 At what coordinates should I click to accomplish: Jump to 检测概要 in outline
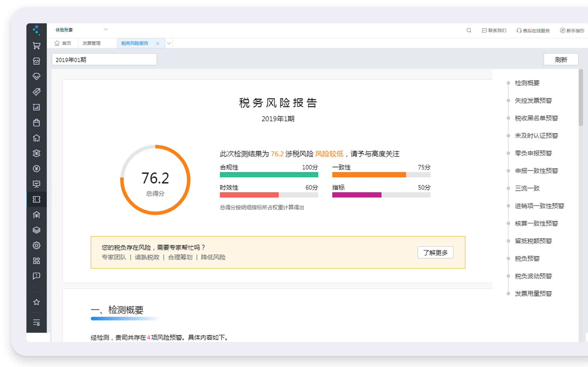tap(527, 83)
